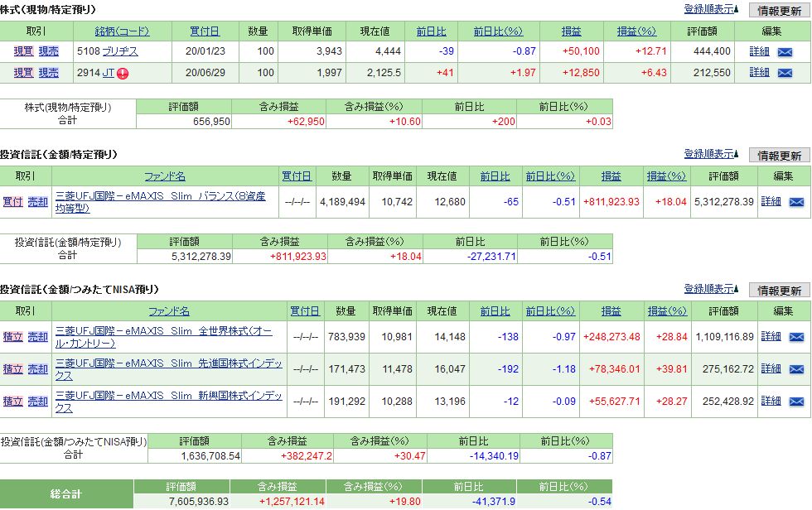Click 売却 for eMAXIS Slim バランス fund

[38, 202]
